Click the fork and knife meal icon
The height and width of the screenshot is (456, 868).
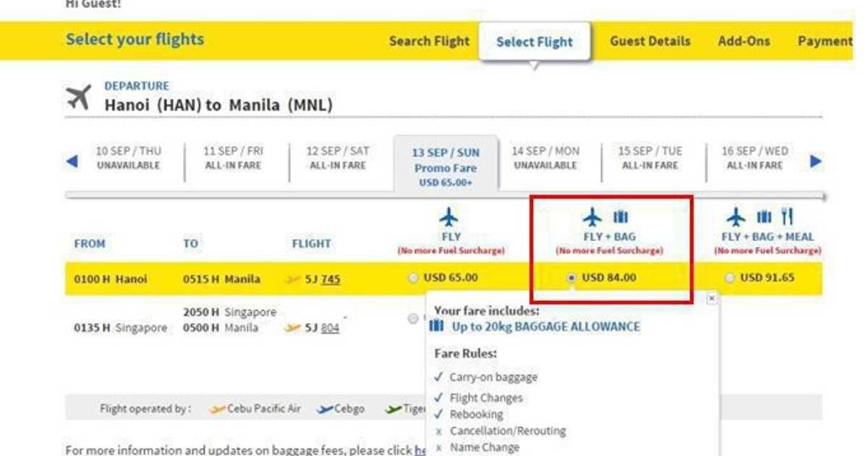[x=788, y=216]
